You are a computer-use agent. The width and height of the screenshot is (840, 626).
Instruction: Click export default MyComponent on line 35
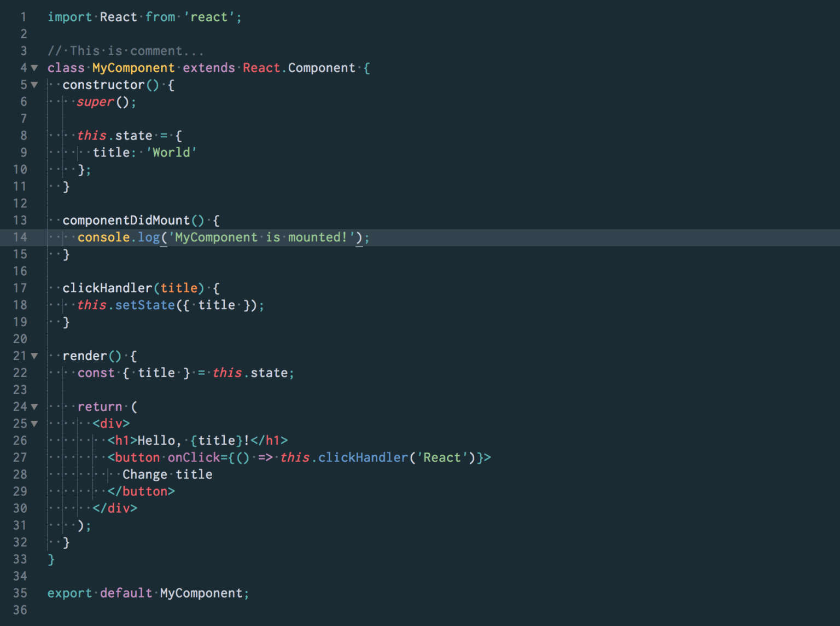(x=148, y=593)
